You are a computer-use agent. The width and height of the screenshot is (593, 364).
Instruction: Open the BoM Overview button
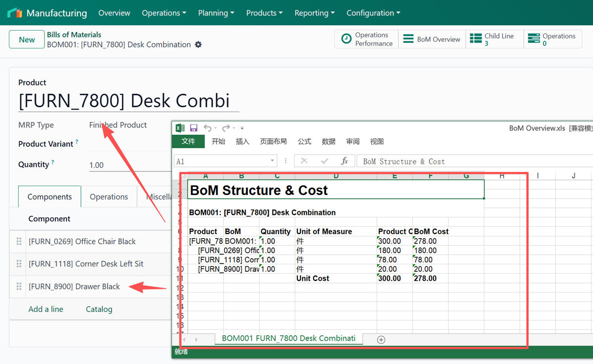point(431,40)
